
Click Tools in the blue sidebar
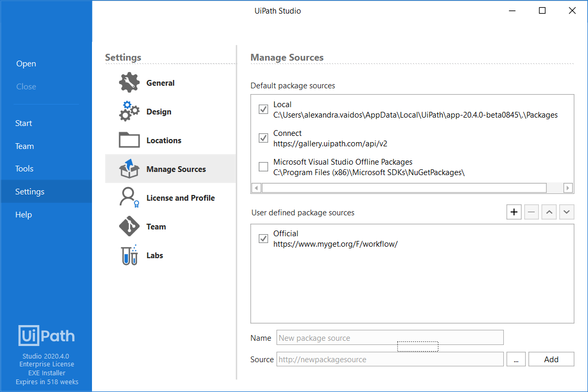24,168
